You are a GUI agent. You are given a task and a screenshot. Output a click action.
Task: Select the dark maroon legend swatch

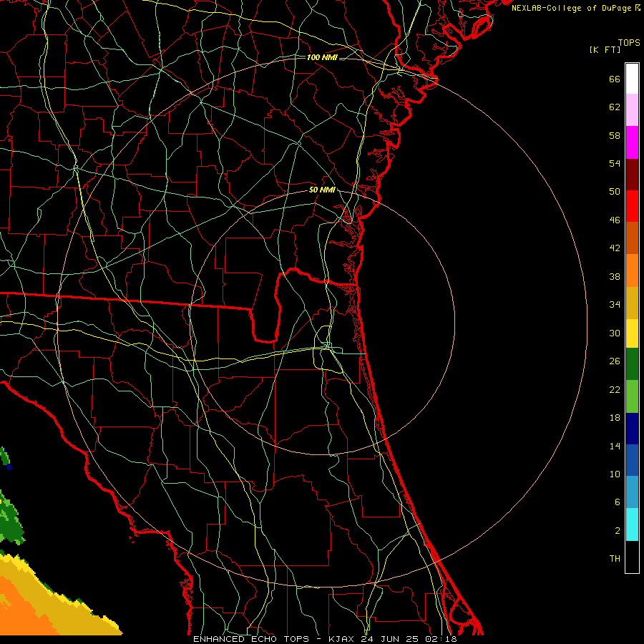632,175
